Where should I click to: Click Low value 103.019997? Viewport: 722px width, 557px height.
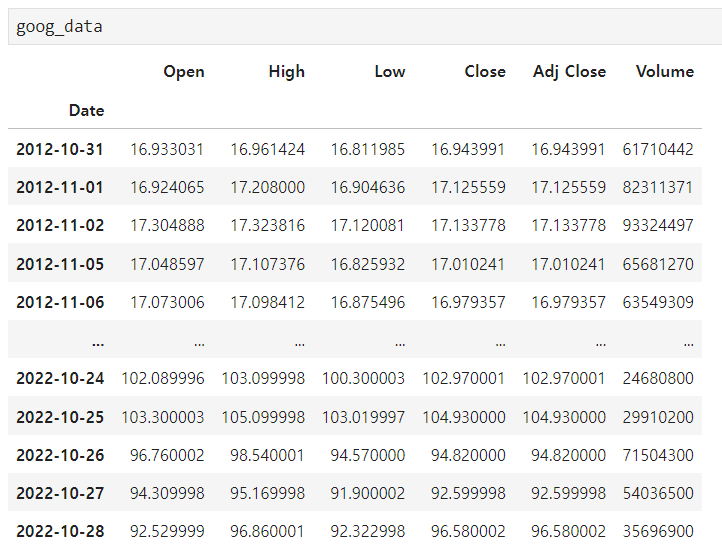coord(363,417)
